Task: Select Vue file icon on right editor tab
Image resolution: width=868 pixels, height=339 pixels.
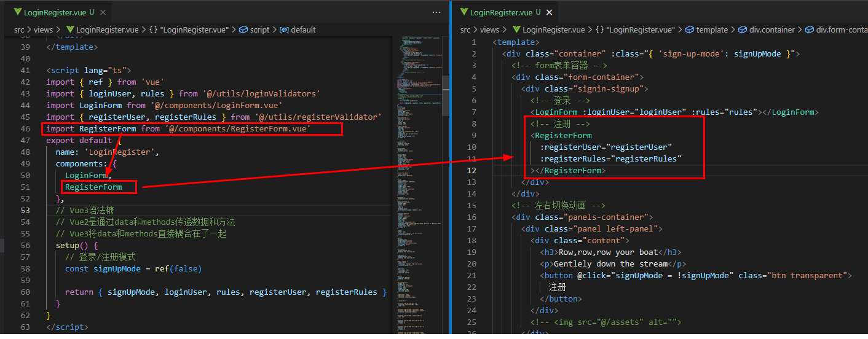Action: pos(464,12)
